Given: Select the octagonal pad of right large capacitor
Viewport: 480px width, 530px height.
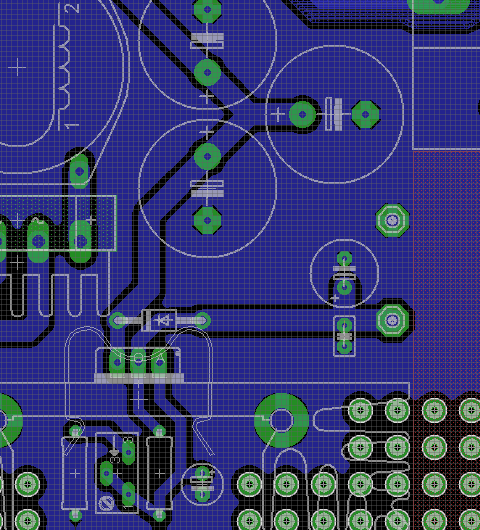Looking at the screenshot, I should [x=365, y=114].
